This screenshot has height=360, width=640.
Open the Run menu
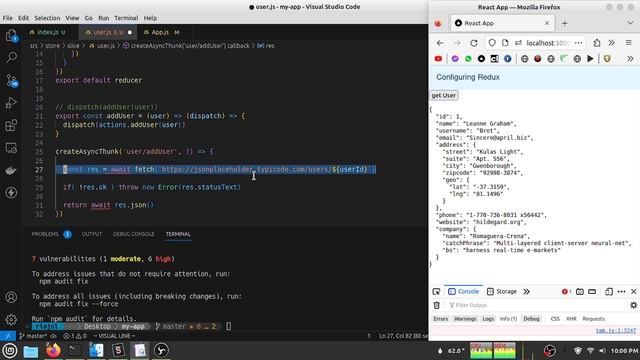[104, 18]
